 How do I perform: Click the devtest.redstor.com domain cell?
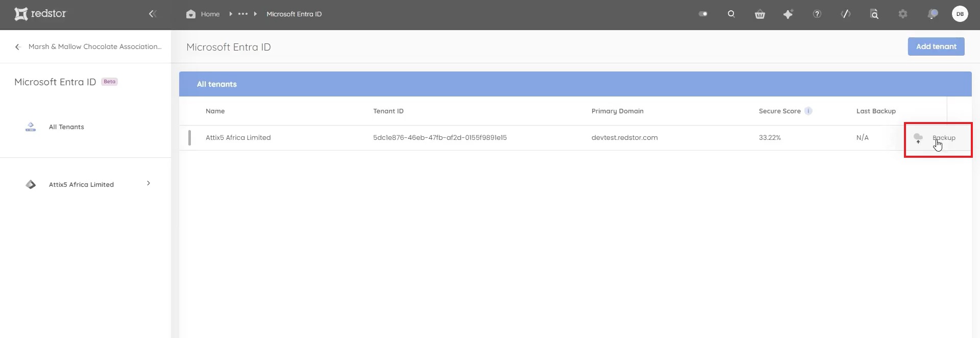(625, 138)
